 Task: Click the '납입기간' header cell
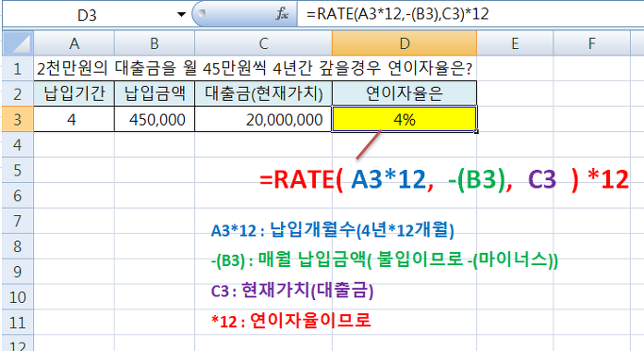point(74,93)
